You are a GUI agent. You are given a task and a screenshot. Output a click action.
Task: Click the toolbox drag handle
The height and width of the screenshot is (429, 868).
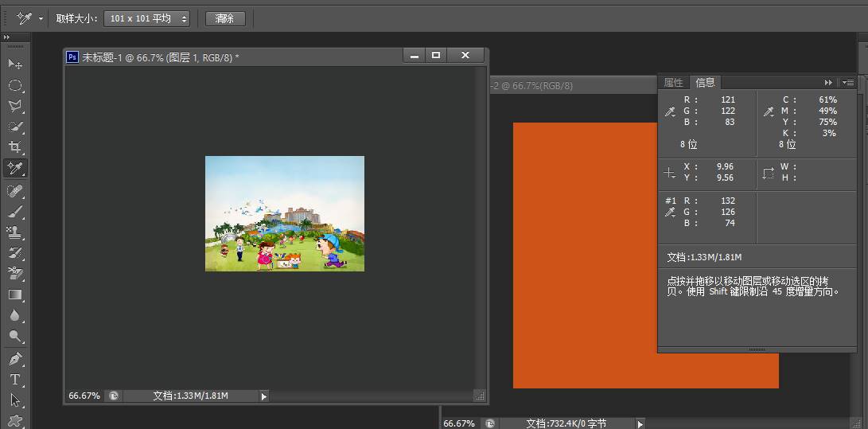point(15,47)
